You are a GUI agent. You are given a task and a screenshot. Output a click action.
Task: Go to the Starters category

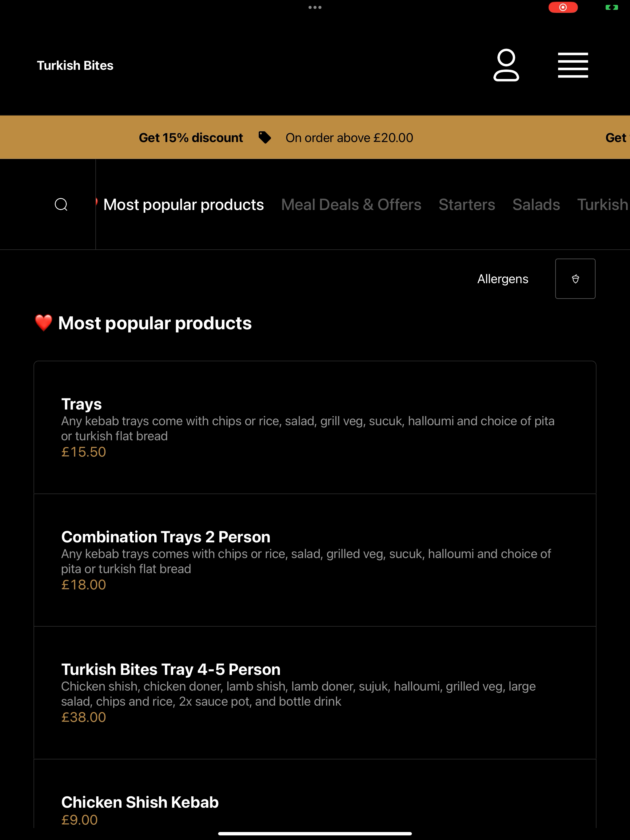(x=467, y=204)
